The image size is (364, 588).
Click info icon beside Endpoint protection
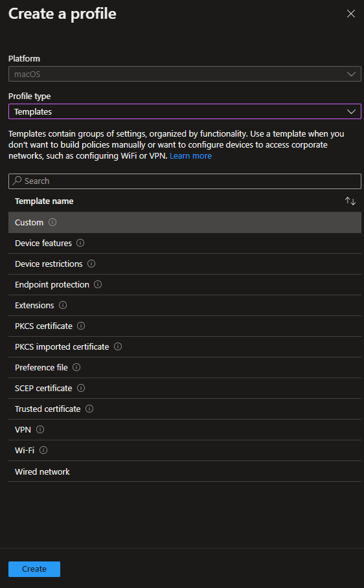[x=98, y=285]
